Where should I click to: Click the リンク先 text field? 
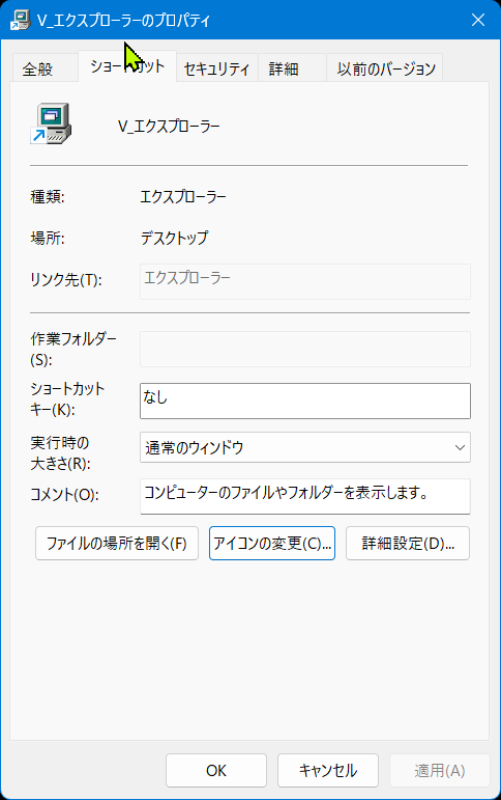click(305, 281)
